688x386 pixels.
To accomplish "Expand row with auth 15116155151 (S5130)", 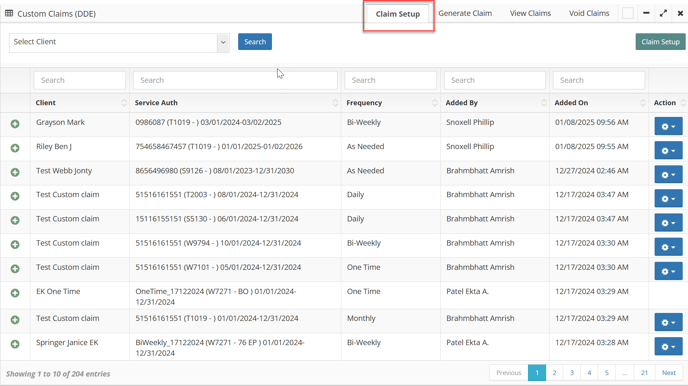I will click(15, 220).
